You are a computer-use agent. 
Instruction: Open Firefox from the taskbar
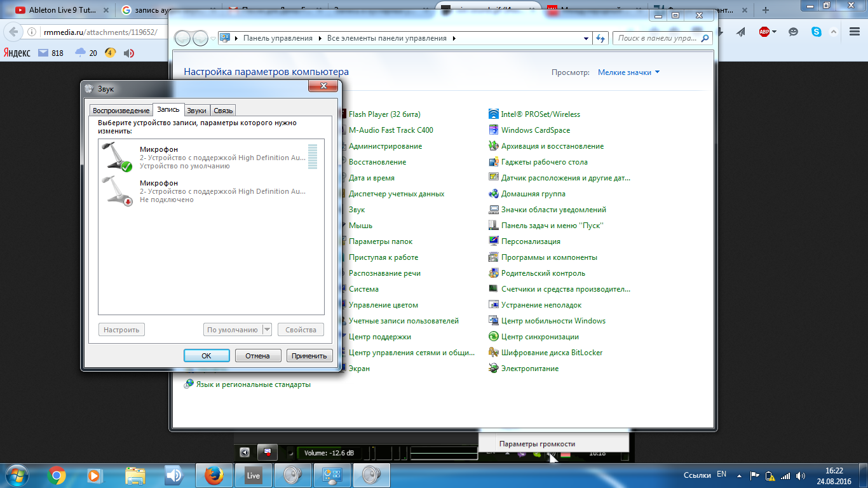214,475
